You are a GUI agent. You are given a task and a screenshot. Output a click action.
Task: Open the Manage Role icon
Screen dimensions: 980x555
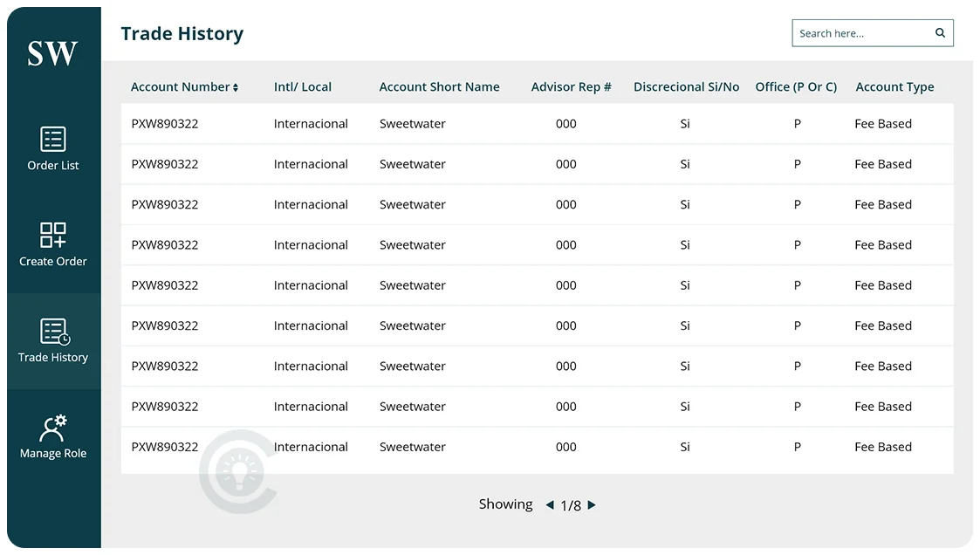pos(53,428)
